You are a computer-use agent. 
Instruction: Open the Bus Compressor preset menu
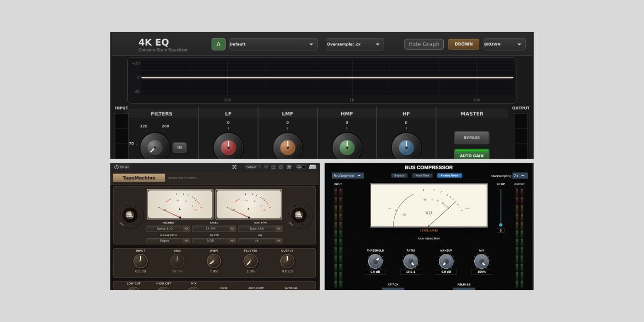click(x=348, y=176)
